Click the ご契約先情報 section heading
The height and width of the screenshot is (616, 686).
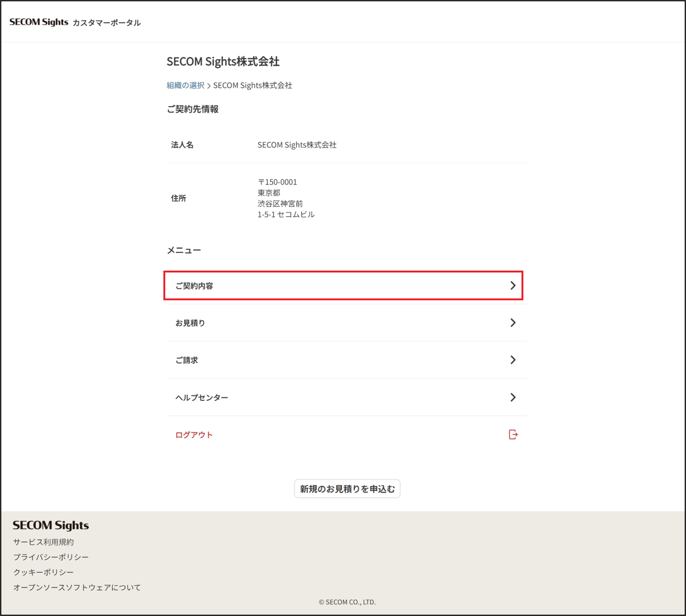tap(193, 109)
